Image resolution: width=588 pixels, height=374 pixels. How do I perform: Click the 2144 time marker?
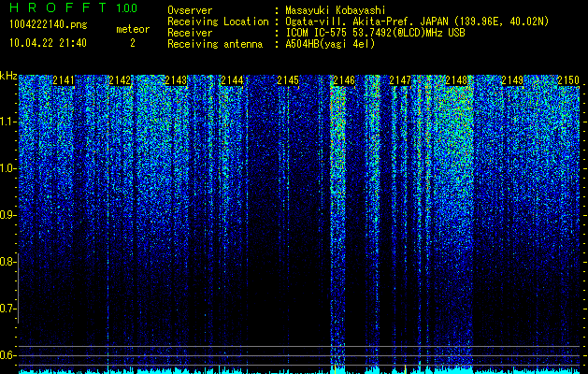(x=232, y=80)
